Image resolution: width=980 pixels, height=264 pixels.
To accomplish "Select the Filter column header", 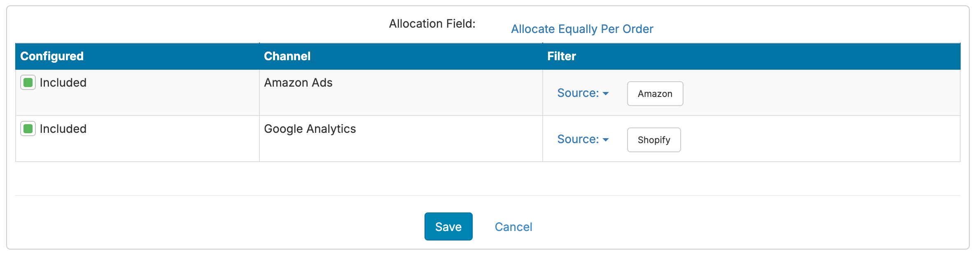I will coord(561,56).
